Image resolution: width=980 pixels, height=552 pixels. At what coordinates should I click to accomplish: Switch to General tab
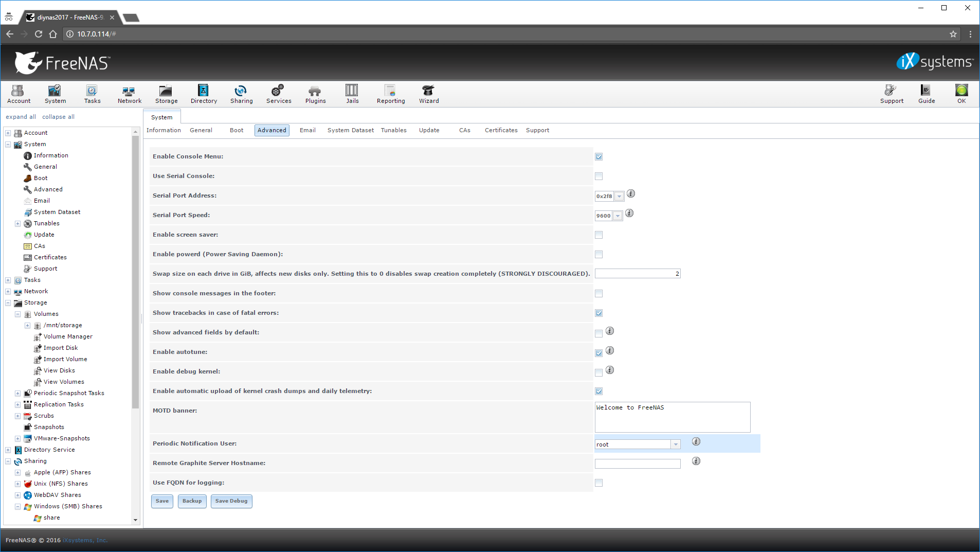[x=201, y=130]
